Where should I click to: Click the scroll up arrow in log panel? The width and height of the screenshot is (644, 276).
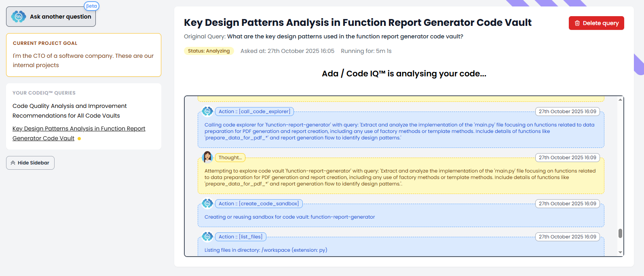(x=620, y=99)
